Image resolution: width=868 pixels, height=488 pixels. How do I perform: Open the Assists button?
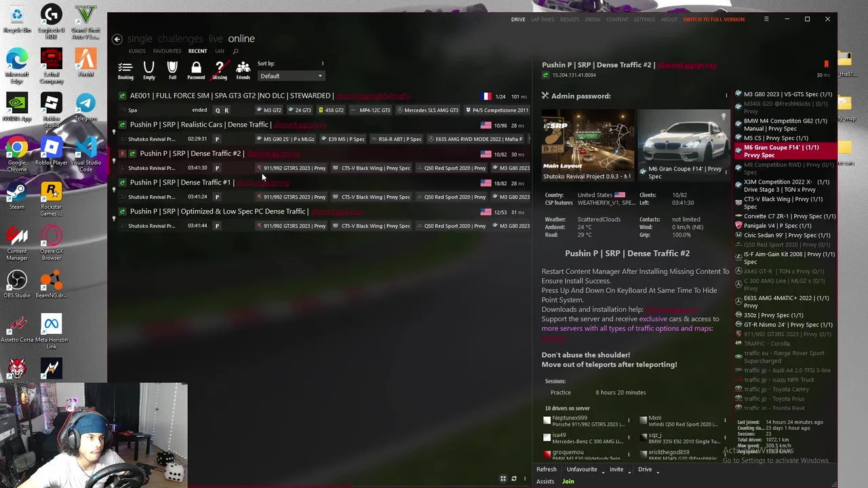click(x=545, y=482)
